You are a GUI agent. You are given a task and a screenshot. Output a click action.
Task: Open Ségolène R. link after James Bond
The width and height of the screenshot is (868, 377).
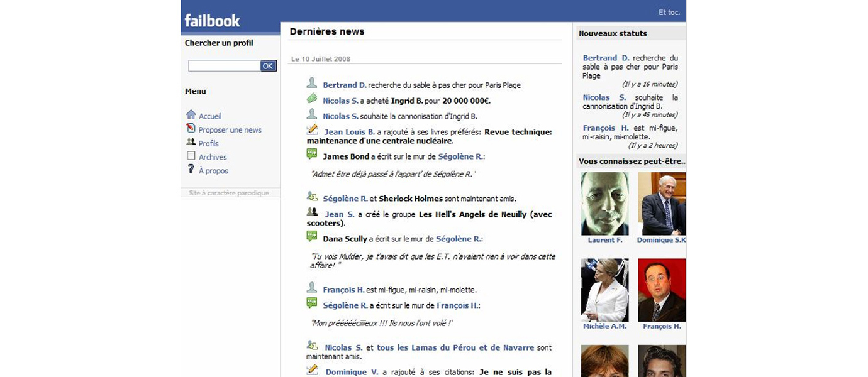pos(462,156)
